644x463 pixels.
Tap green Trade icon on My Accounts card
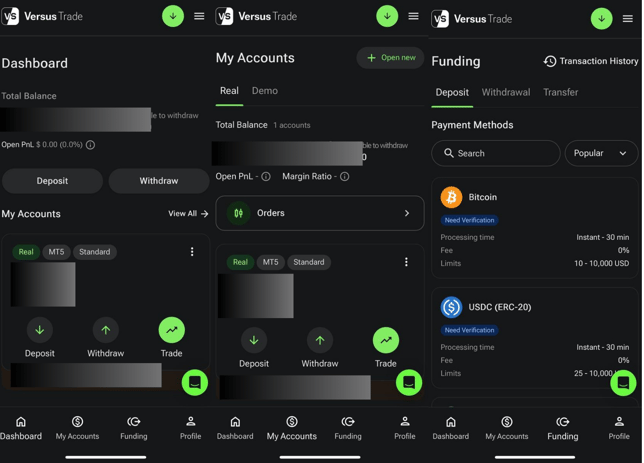click(386, 340)
